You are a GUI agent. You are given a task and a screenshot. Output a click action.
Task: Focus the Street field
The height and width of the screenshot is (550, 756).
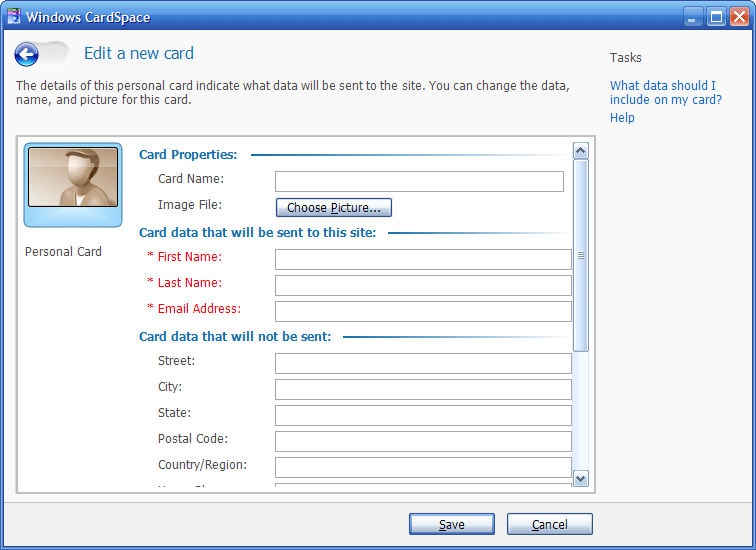pyautogui.click(x=423, y=363)
